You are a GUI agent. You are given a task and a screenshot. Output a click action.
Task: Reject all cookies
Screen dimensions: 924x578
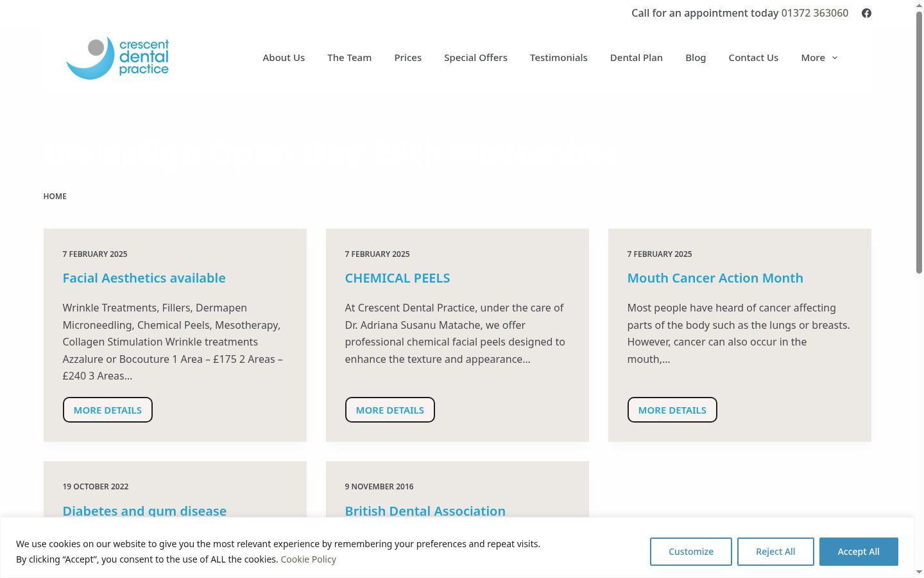(x=776, y=552)
